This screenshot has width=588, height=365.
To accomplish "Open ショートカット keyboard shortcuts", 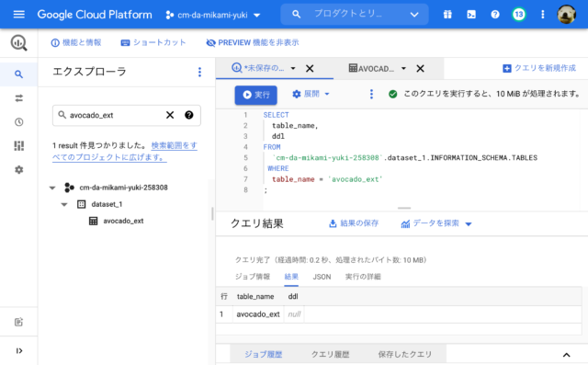I will click(x=153, y=43).
